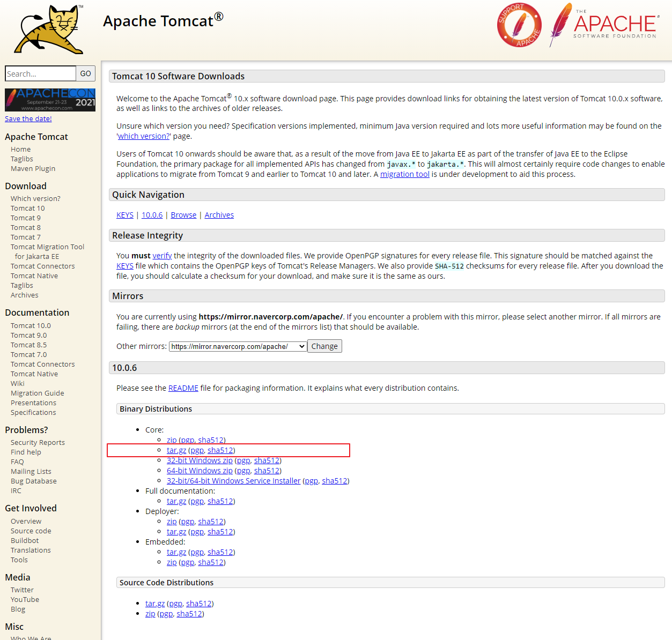Go to Tomcat 10 download page
Viewport: 672px width, 640px height.
tap(28, 208)
